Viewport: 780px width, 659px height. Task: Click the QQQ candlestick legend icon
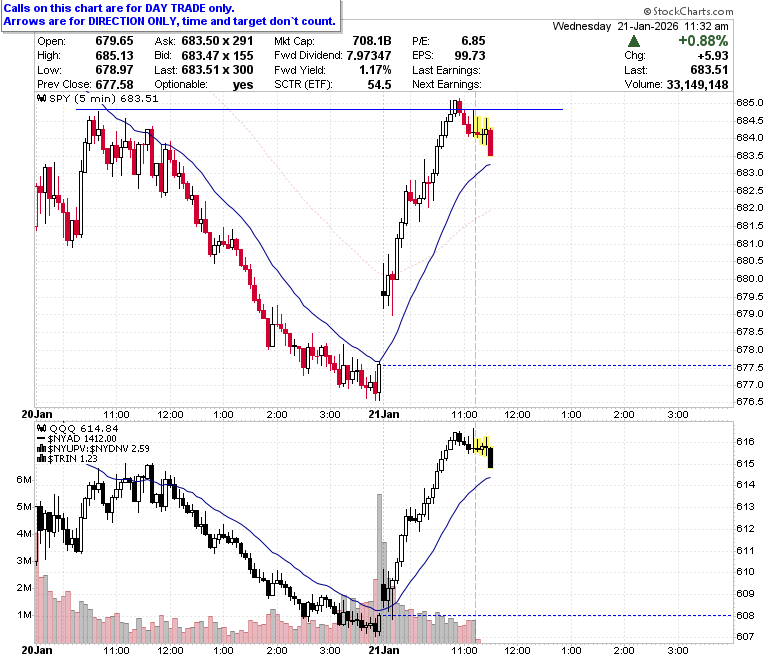click(x=42, y=429)
